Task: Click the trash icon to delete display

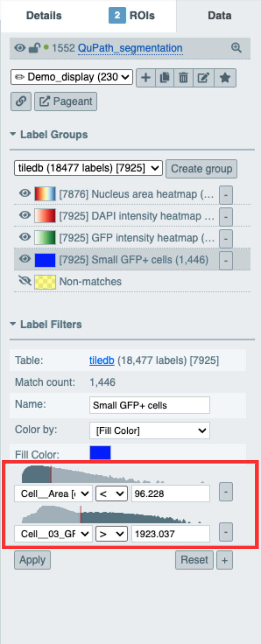Action: (183, 78)
